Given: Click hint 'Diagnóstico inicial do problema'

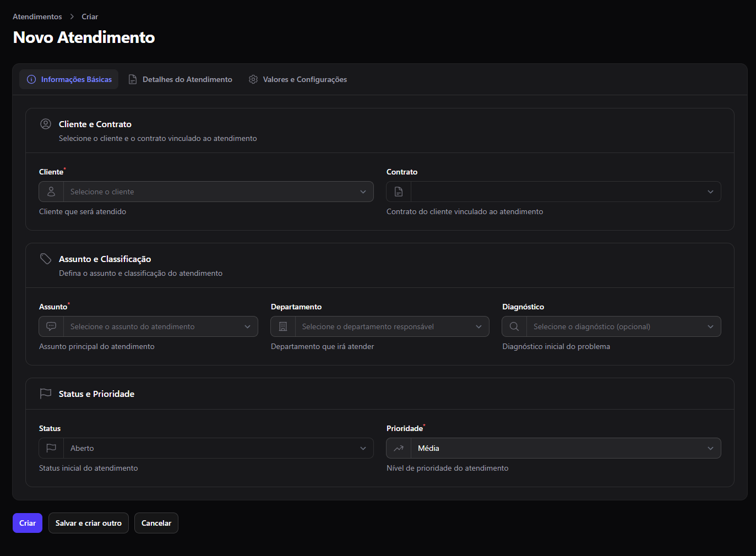Looking at the screenshot, I should pyautogui.click(x=556, y=346).
